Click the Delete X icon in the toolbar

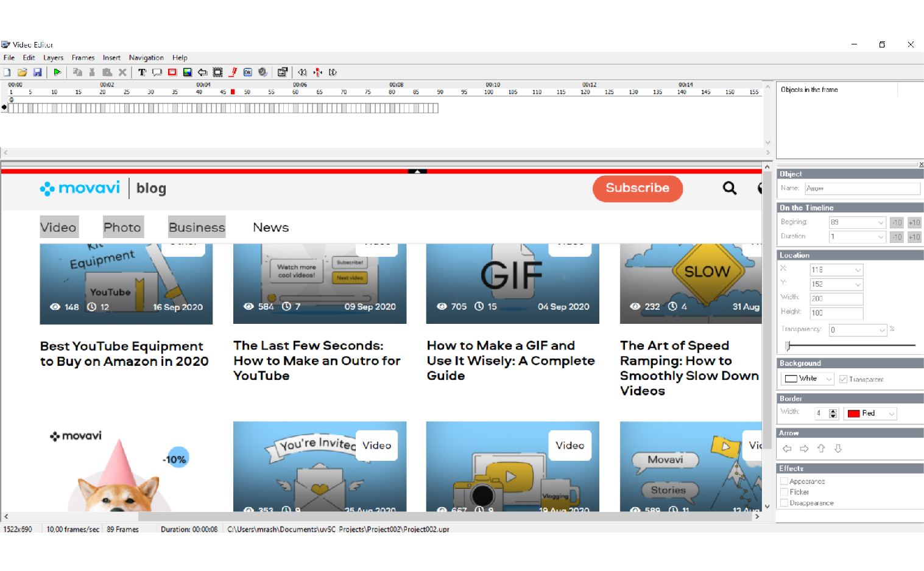point(122,72)
